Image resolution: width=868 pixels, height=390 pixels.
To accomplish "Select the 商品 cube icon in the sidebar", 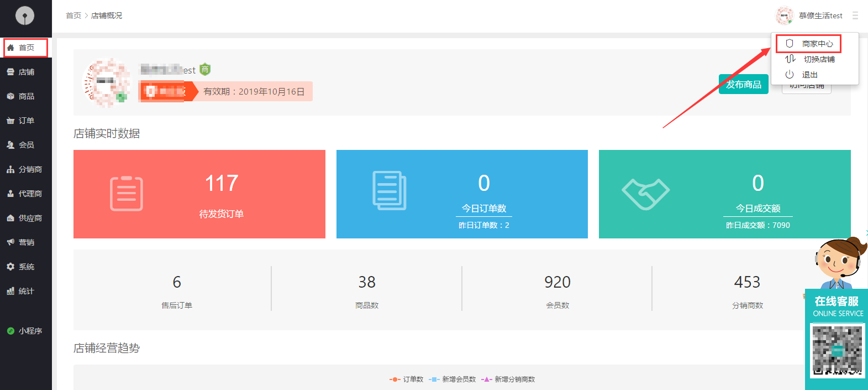I will (x=10, y=96).
